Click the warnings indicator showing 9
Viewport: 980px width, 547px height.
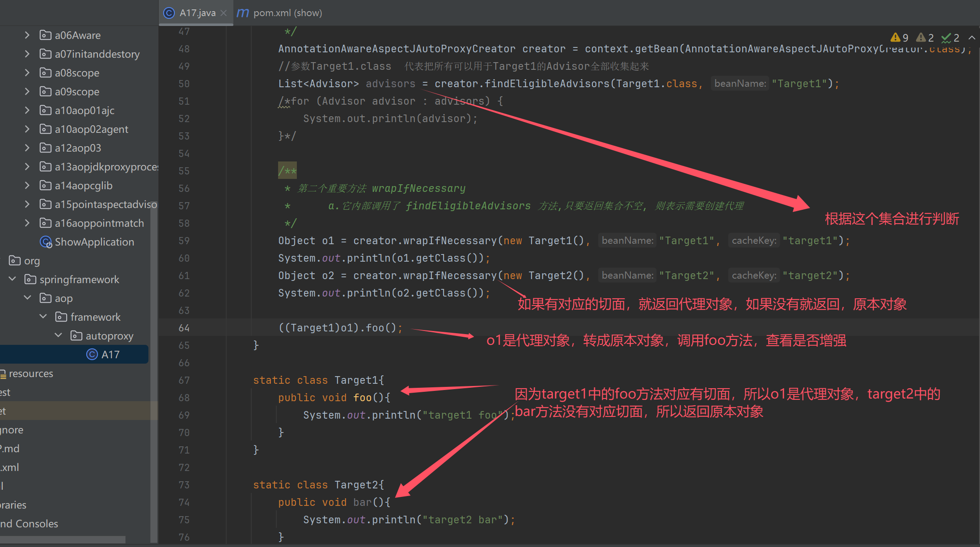pyautogui.click(x=900, y=38)
